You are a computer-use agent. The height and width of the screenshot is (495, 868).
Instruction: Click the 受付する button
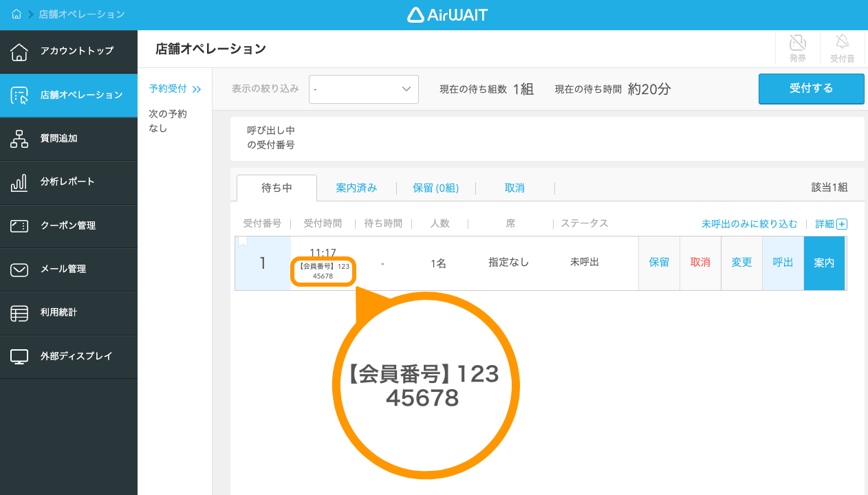(811, 89)
